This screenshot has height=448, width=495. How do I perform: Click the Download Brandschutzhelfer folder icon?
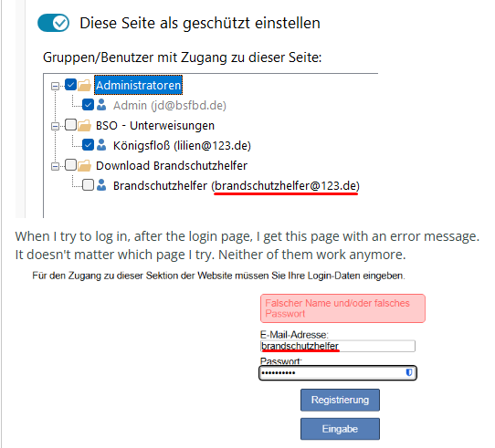85,166
